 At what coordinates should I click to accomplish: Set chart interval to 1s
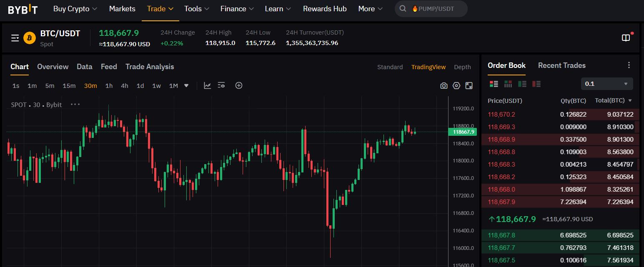[16, 86]
